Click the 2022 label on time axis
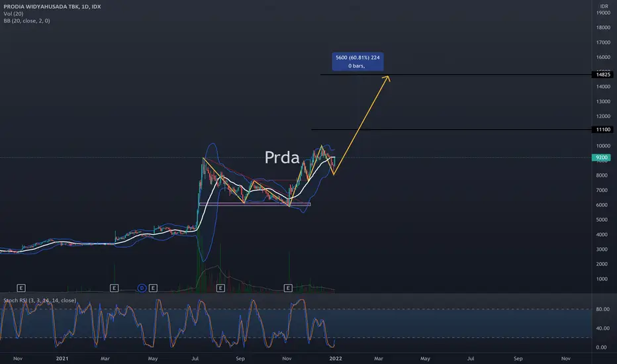Image resolution: width=617 pixels, height=364 pixels. [x=335, y=359]
